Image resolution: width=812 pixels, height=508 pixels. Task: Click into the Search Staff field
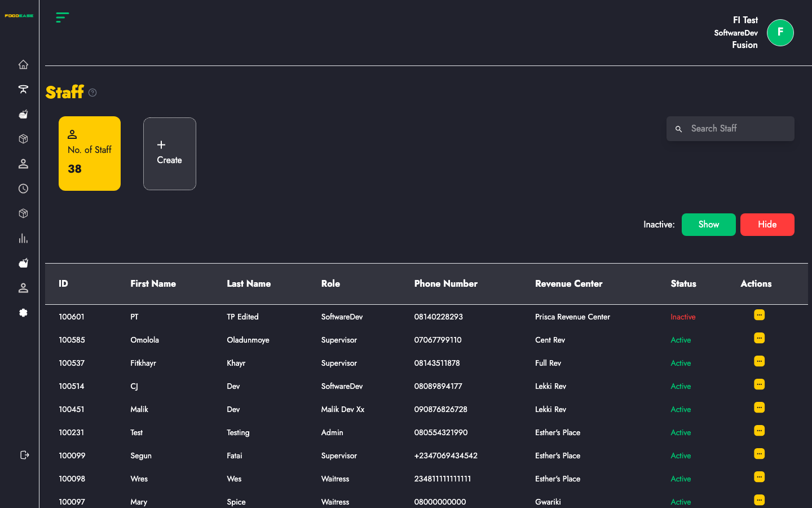(x=730, y=129)
